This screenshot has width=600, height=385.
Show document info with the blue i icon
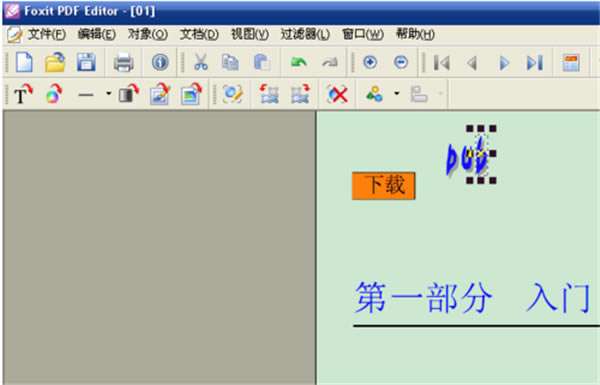160,62
